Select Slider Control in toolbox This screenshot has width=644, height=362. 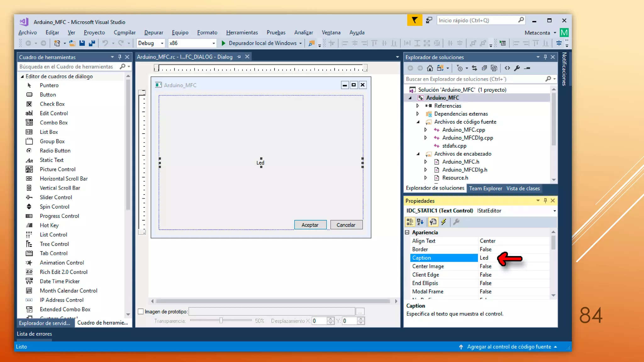[56, 197]
